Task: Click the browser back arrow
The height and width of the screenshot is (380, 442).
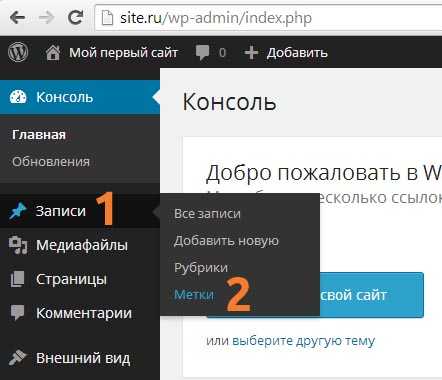Action: [x=18, y=18]
